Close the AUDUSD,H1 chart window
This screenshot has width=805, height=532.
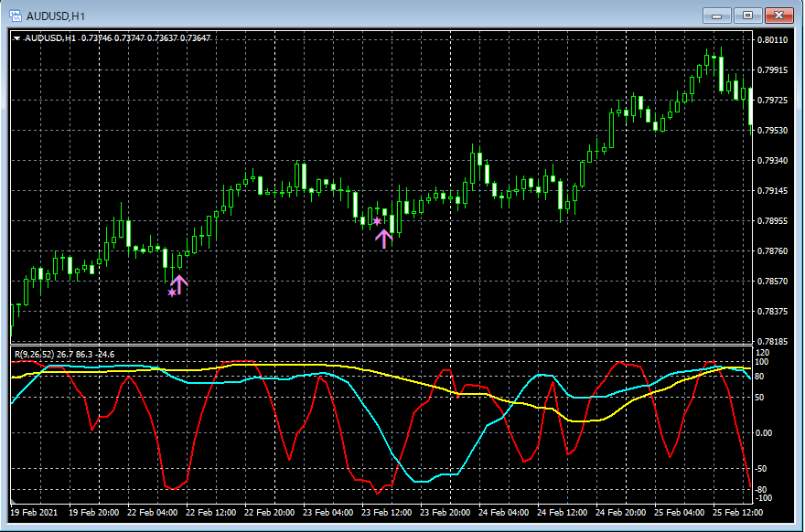pyautogui.click(x=779, y=16)
